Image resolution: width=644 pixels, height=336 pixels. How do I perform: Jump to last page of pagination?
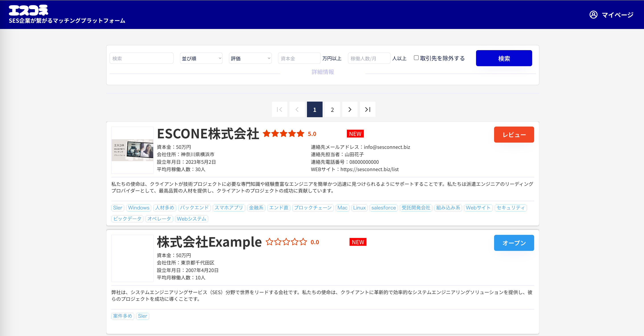(x=368, y=109)
